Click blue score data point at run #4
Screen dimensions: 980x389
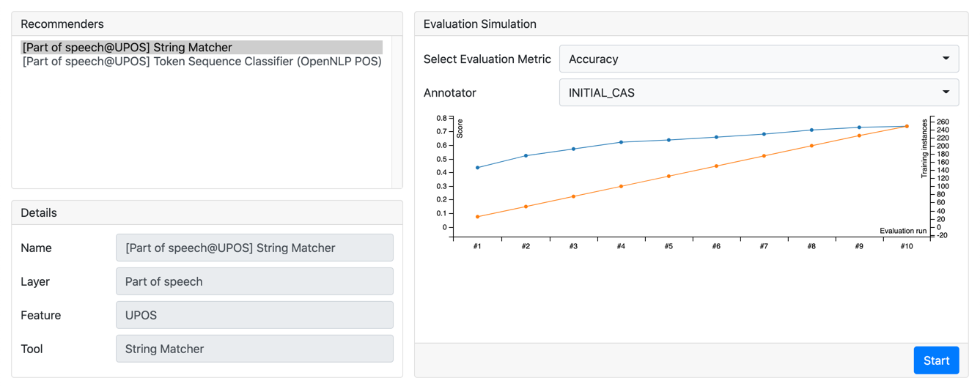pos(621,142)
